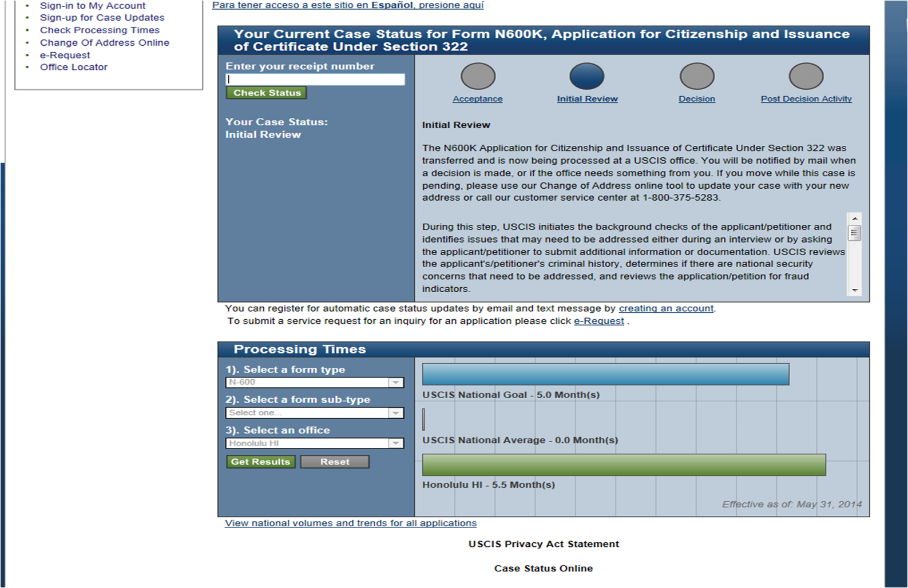Open the Post Decision Activity link
Viewport: 908px width, 588px height.
(x=806, y=99)
